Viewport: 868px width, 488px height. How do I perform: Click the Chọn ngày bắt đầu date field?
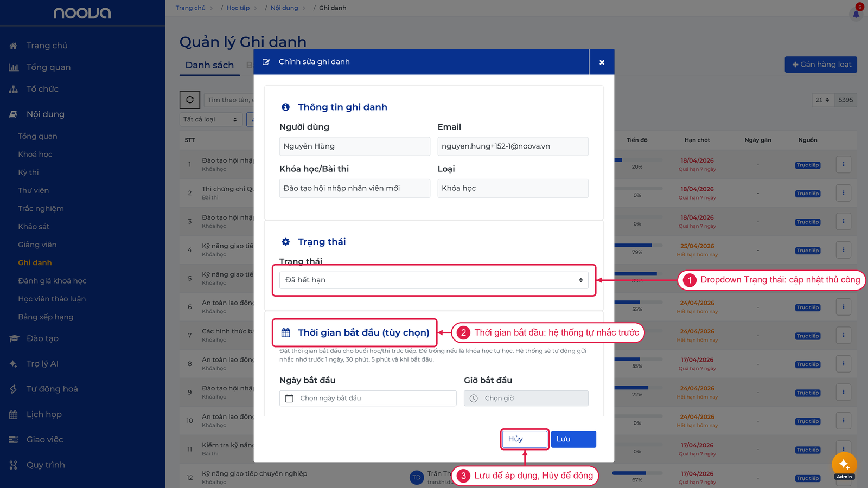click(368, 398)
